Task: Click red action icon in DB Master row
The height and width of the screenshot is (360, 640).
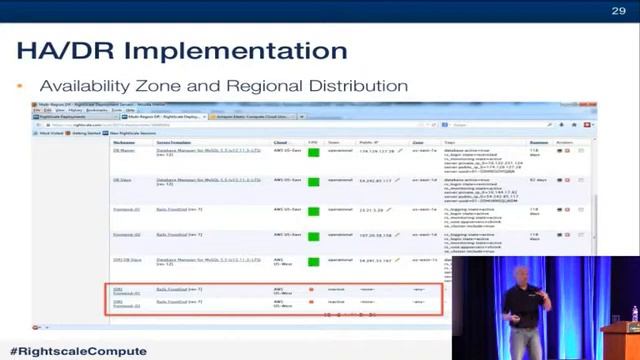Action: click(x=567, y=151)
